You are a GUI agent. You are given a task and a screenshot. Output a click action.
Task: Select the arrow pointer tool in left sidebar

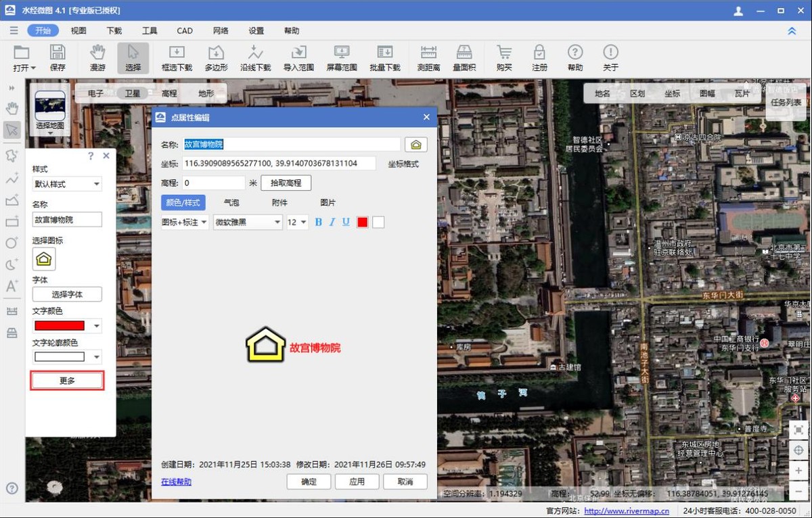12,130
